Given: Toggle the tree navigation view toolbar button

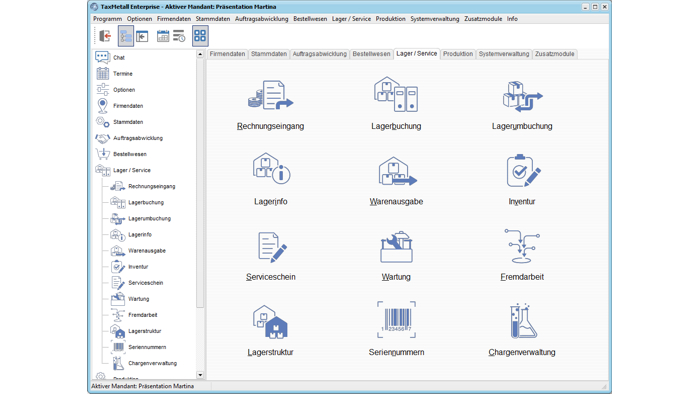Looking at the screenshot, I should coord(126,36).
